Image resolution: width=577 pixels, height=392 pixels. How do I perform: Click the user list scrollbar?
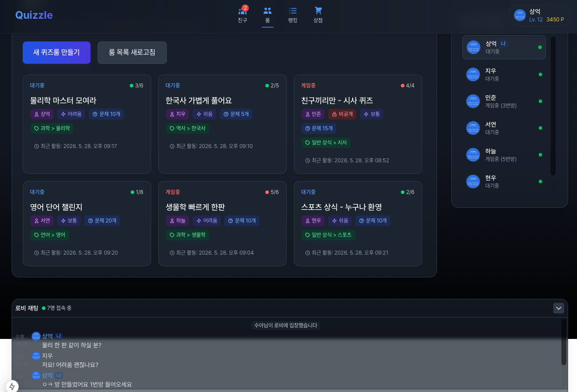click(553, 106)
